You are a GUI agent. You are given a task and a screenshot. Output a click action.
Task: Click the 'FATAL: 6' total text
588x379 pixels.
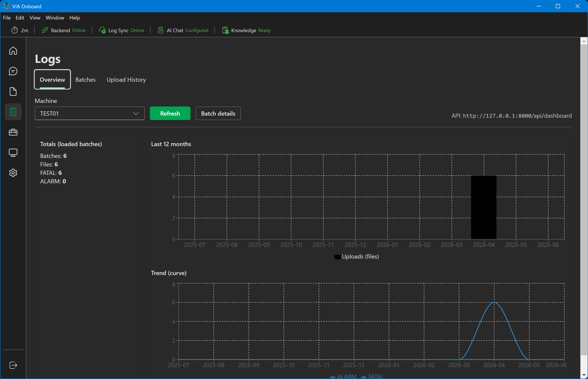51,173
